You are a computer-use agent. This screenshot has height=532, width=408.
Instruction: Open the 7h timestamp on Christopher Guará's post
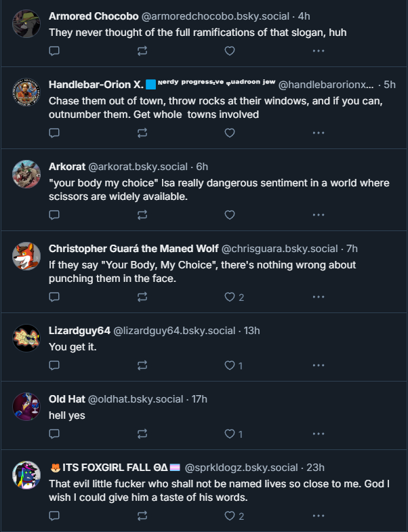351,248
